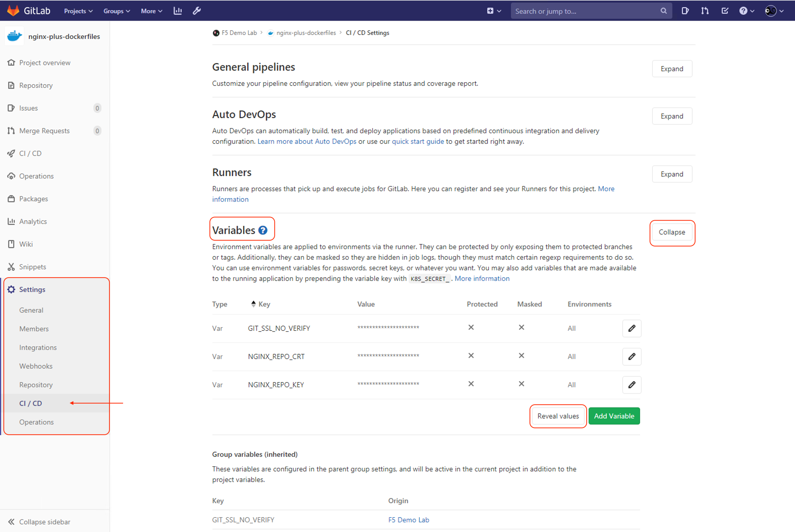The height and width of the screenshot is (532, 795).
Task: Click nginx-plus-dockerfiles breadcrumb link
Action: coord(306,33)
